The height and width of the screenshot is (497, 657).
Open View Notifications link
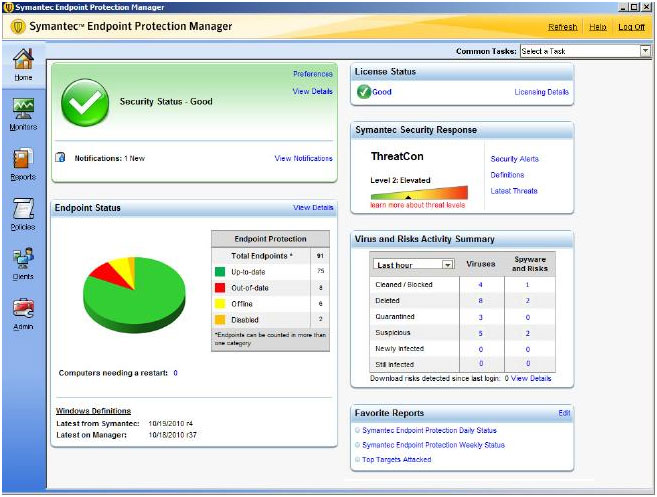pyautogui.click(x=303, y=158)
